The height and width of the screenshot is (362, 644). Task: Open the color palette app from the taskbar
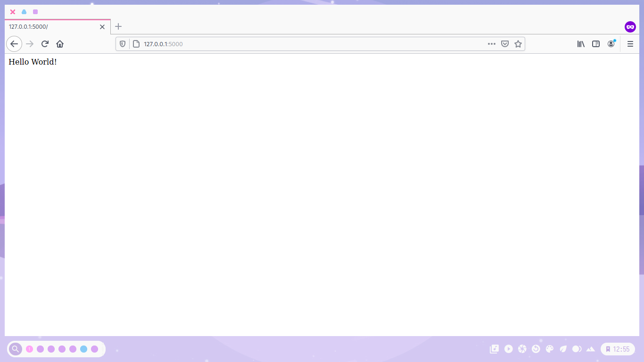pyautogui.click(x=550, y=349)
